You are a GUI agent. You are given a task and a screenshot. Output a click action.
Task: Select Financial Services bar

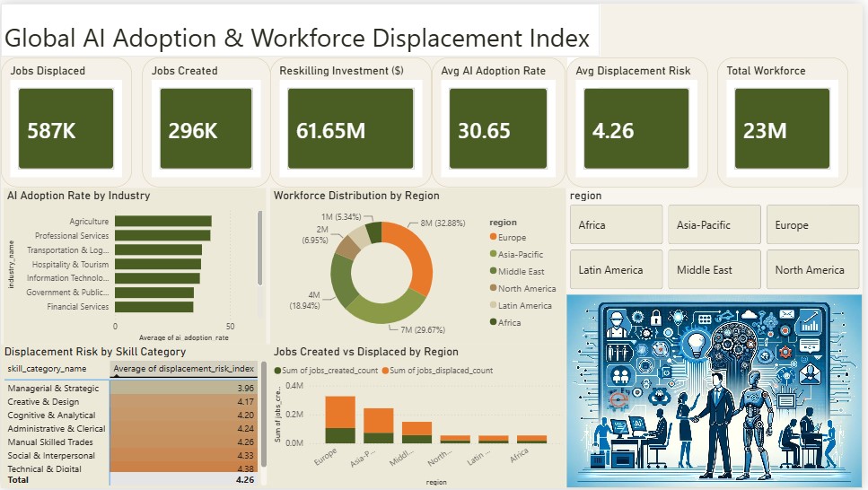tap(153, 307)
